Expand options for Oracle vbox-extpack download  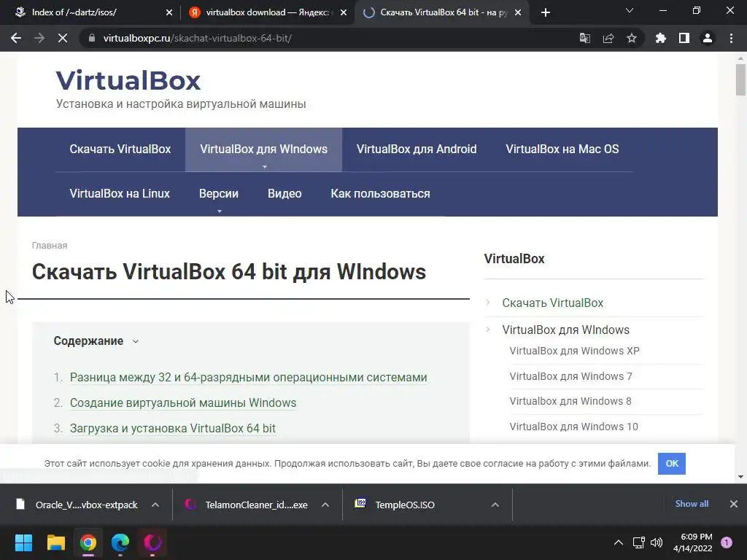(155, 505)
